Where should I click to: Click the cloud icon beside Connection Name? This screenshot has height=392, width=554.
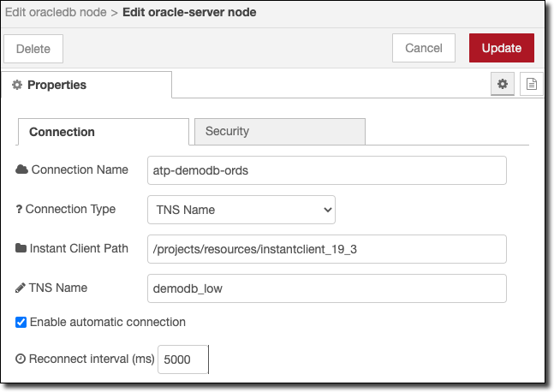click(x=21, y=169)
